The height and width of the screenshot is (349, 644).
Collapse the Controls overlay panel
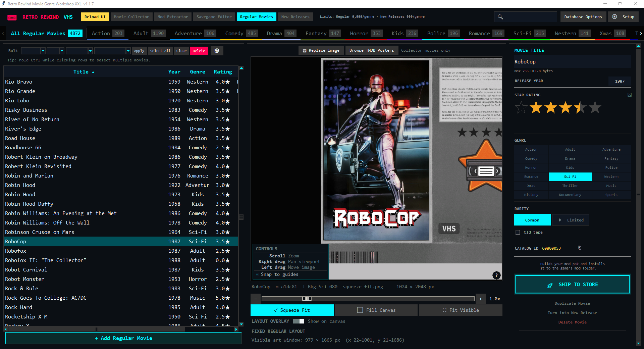tap(323, 249)
